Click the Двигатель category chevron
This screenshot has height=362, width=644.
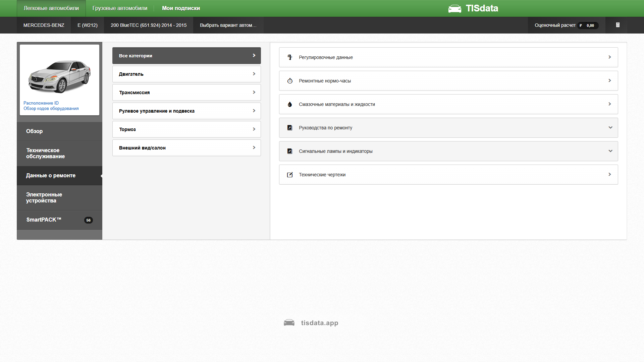[x=254, y=74]
